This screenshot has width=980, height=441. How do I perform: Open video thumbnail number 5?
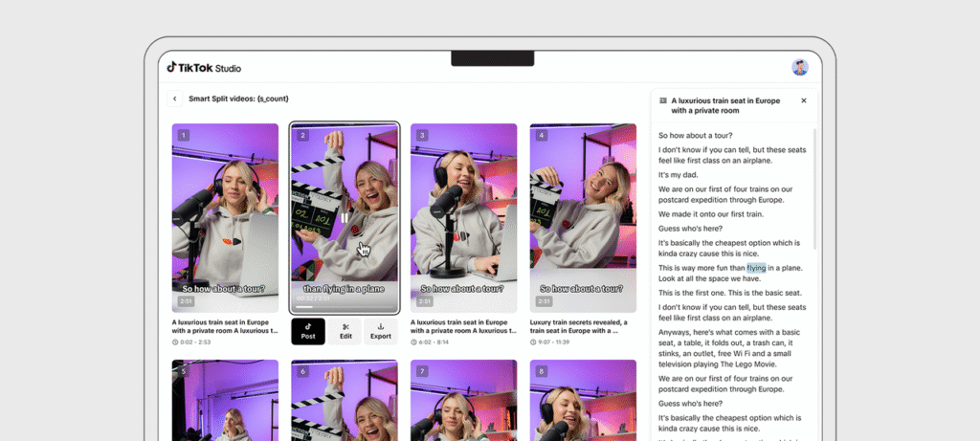225,400
